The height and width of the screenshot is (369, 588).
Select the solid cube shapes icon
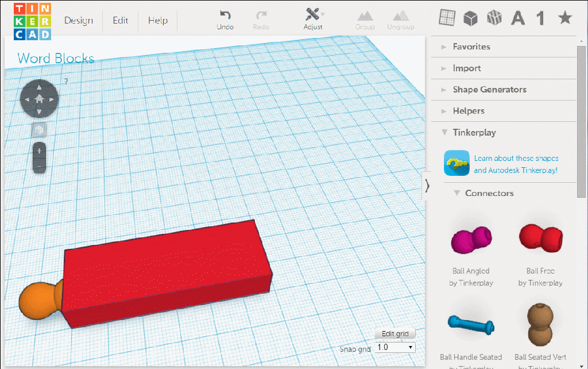point(470,18)
